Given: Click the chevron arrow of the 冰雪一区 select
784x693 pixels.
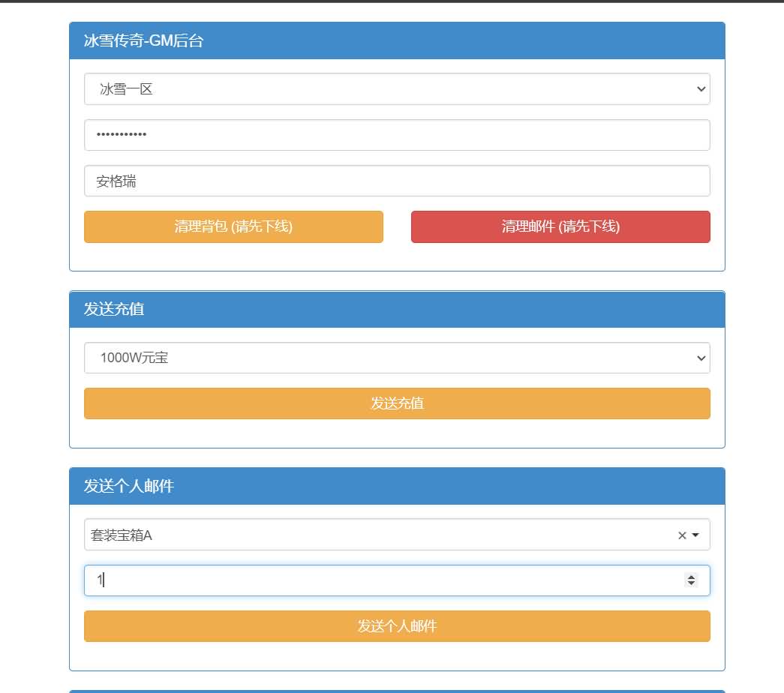Looking at the screenshot, I should [701, 89].
